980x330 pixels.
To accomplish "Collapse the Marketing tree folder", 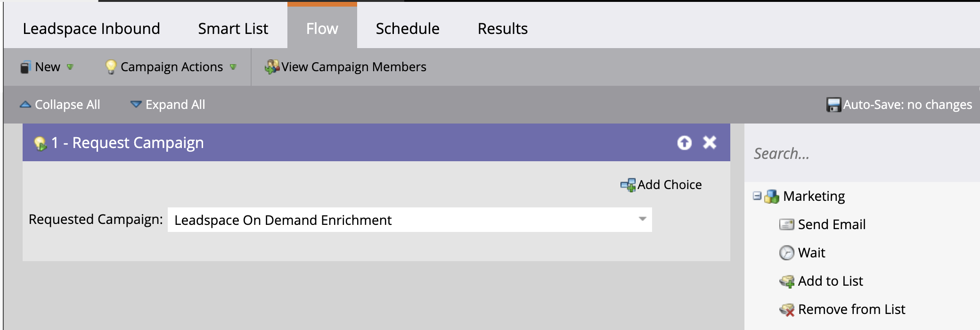I will (757, 196).
